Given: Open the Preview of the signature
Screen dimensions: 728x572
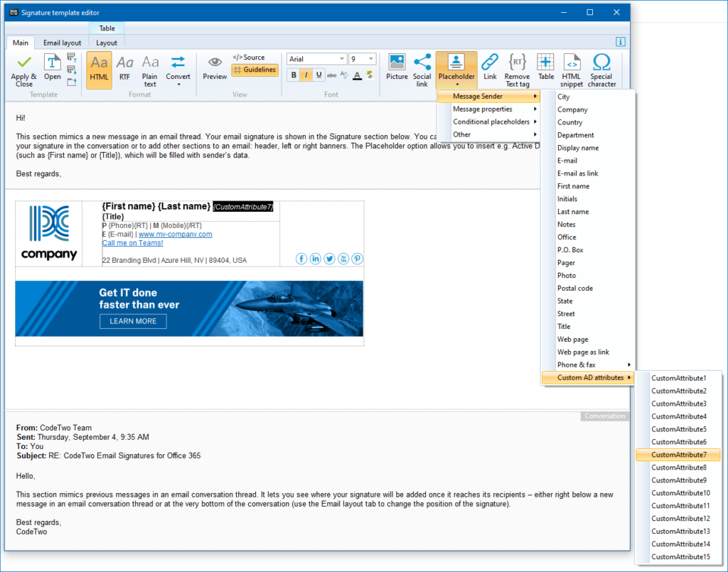Looking at the screenshot, I should [x=214, y=67].
